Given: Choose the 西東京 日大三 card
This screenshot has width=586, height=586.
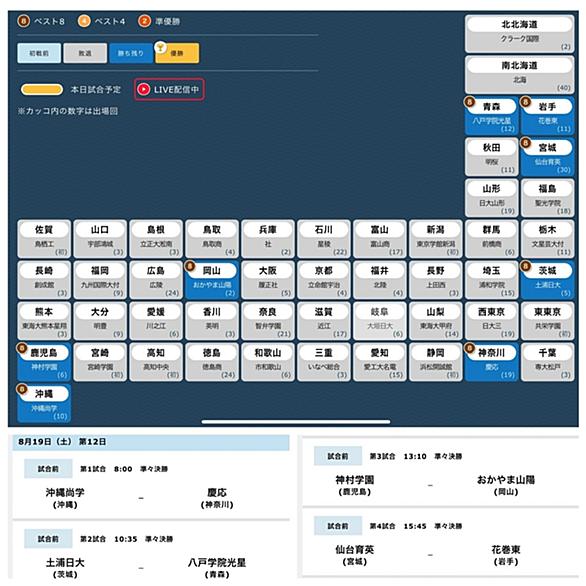Looking at the screenshot, I should tap(491, 321).
